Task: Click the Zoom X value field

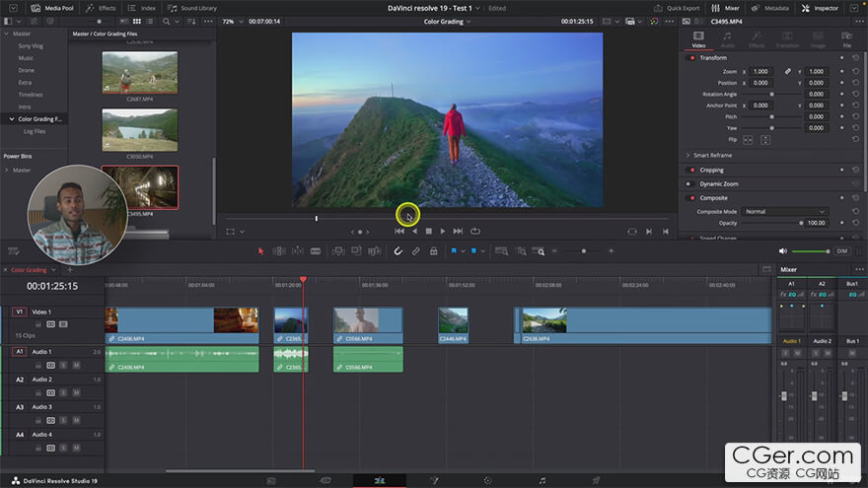Action: (x=761, y=71)
